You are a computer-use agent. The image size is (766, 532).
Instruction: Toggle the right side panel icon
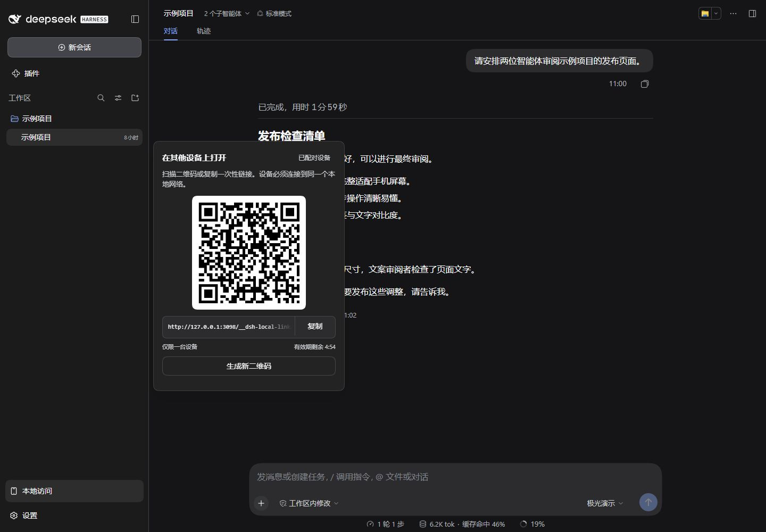click(752, 13)
